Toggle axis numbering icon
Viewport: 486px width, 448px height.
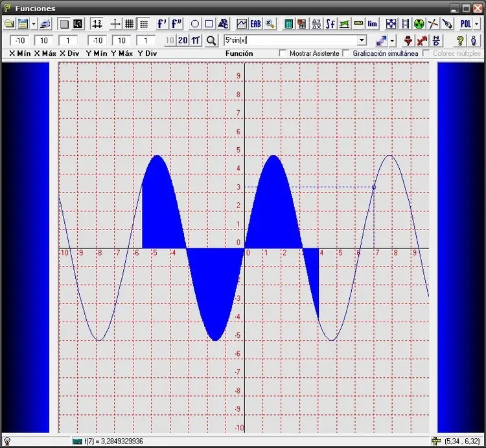[97, 23]
